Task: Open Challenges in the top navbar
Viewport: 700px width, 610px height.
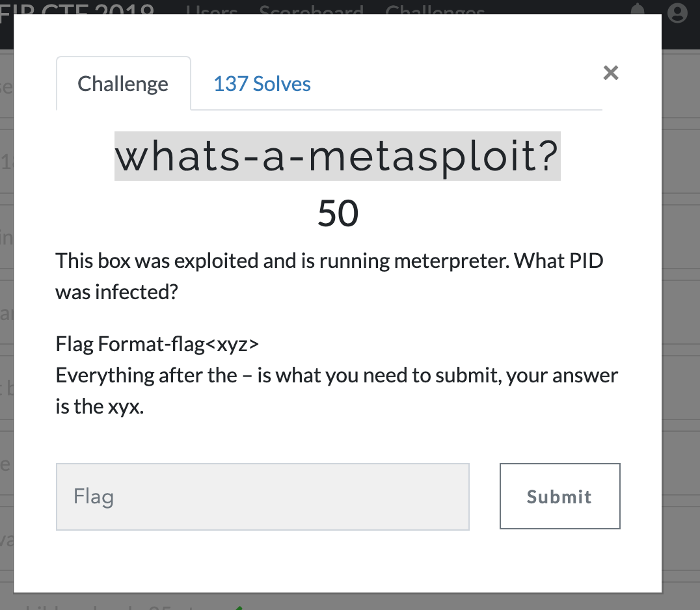Action: (x=435, y=10)
